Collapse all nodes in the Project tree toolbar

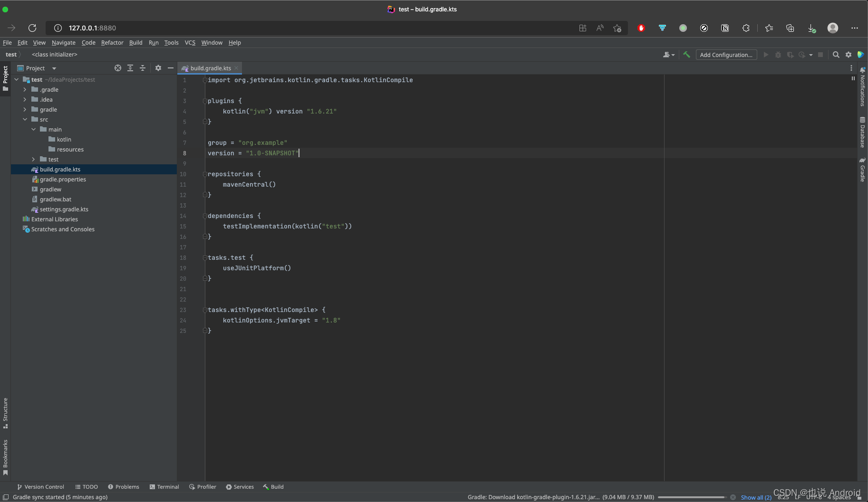point(143,68)
